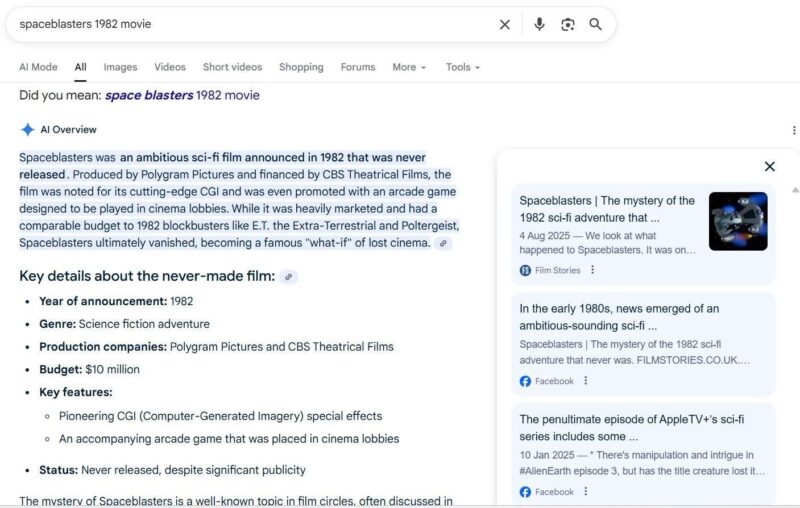Open 'In the early 1980s, news emerged' source
The image size is (800, 508).
point(619,317)
